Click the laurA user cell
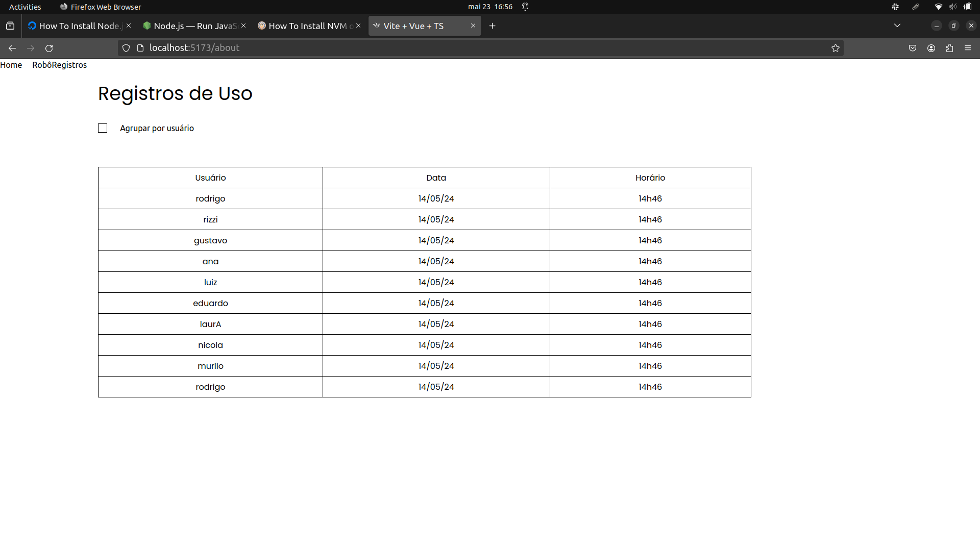The height and width of the screenshot is (551, 980). click(x=210, y=324)
